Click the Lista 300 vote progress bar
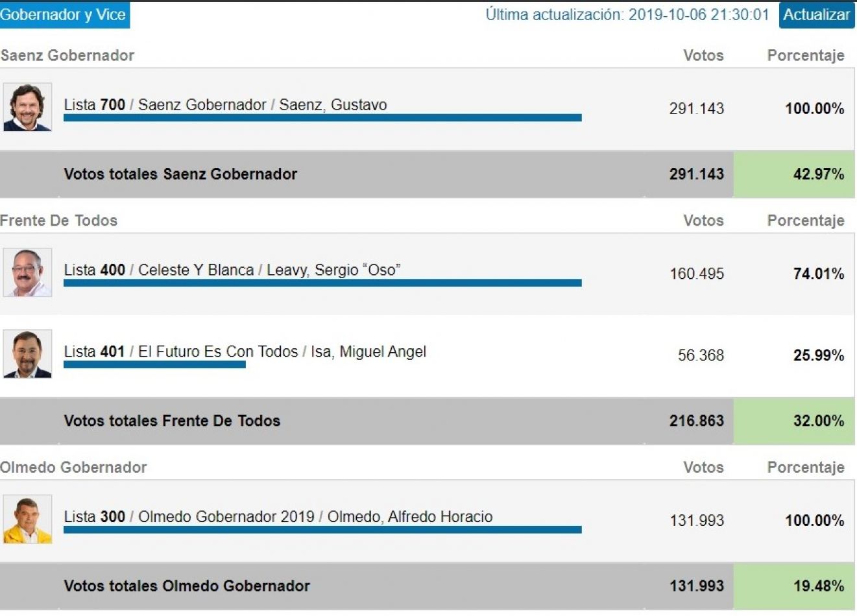The width and height of the screenshot is (857, 616). [322, 530]
